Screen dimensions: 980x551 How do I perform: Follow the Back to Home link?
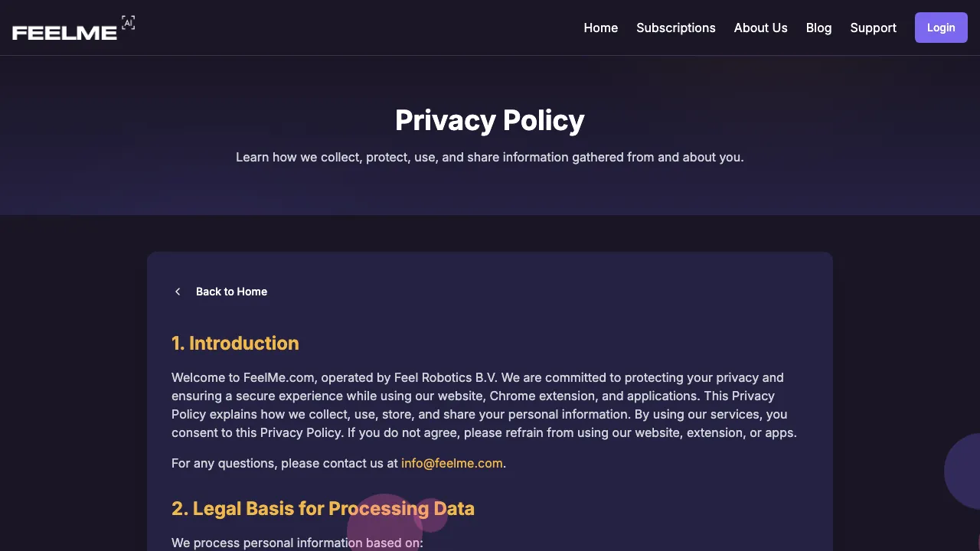tap(231, 292)
